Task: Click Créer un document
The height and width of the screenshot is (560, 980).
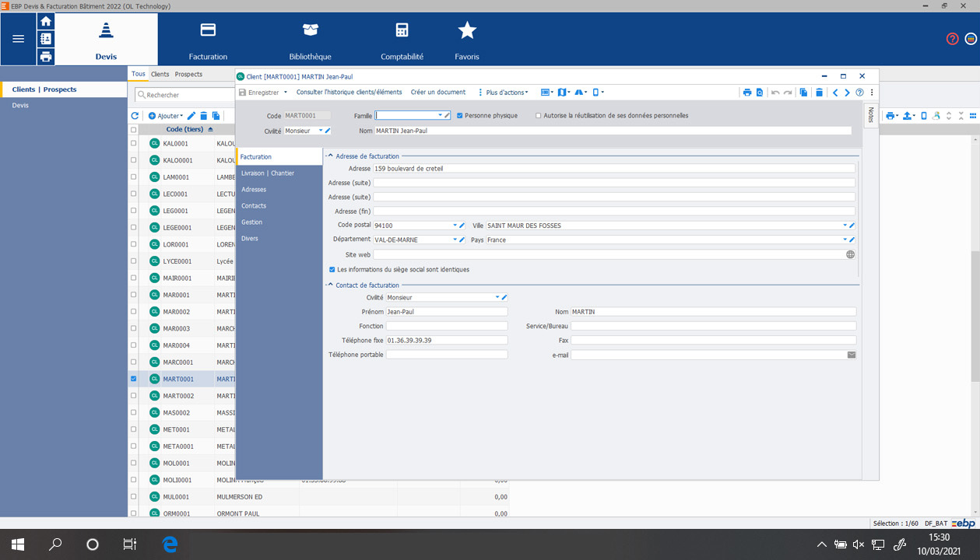Action: point(438,93)
